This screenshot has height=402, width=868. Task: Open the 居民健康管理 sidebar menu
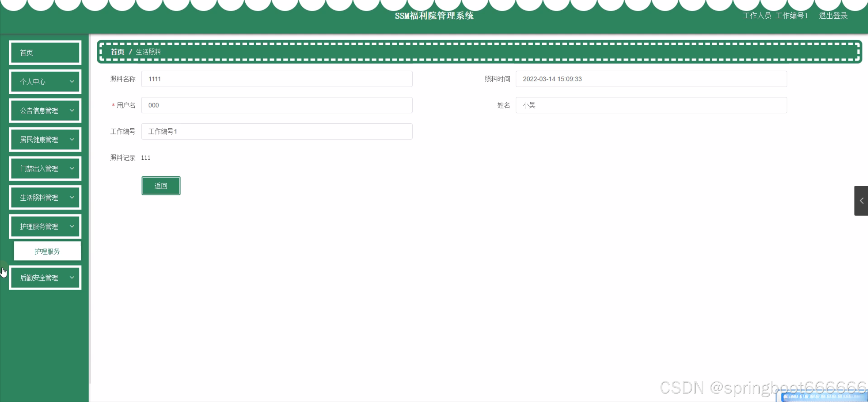[45, 140]
